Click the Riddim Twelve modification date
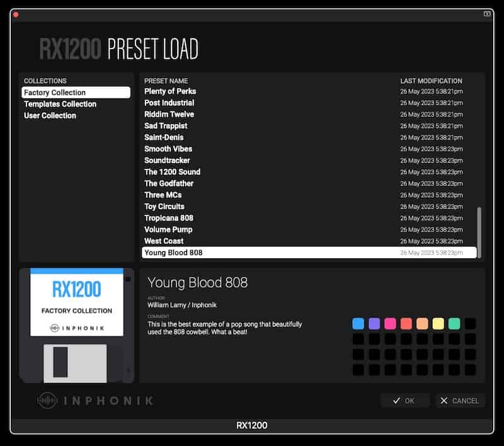Image resolution: width=504 pixels, height=446 pixels. [432, 115]
